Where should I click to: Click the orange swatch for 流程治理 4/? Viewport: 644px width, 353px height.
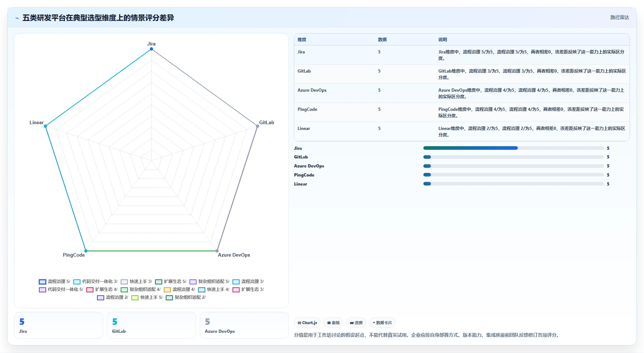pos(167,289)
